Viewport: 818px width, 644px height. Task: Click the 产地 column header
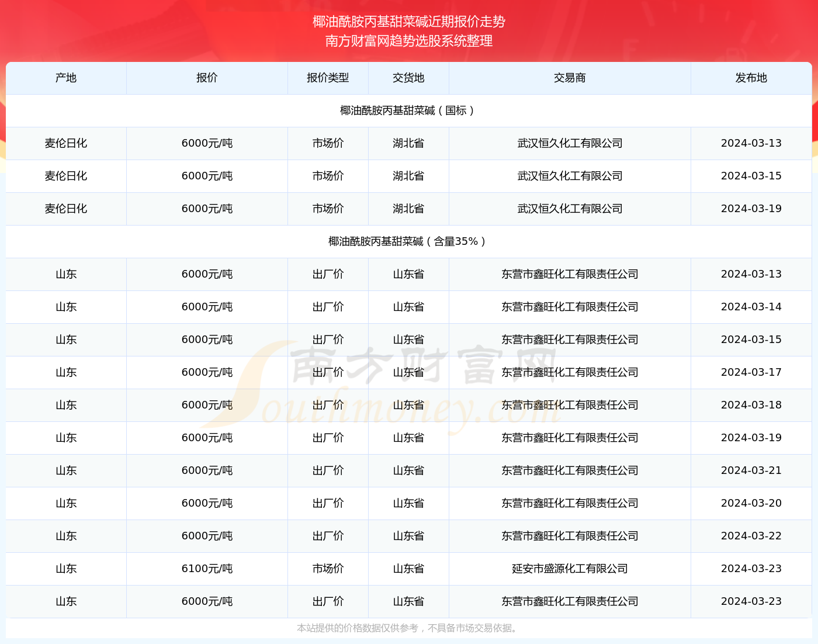[66, 78]
